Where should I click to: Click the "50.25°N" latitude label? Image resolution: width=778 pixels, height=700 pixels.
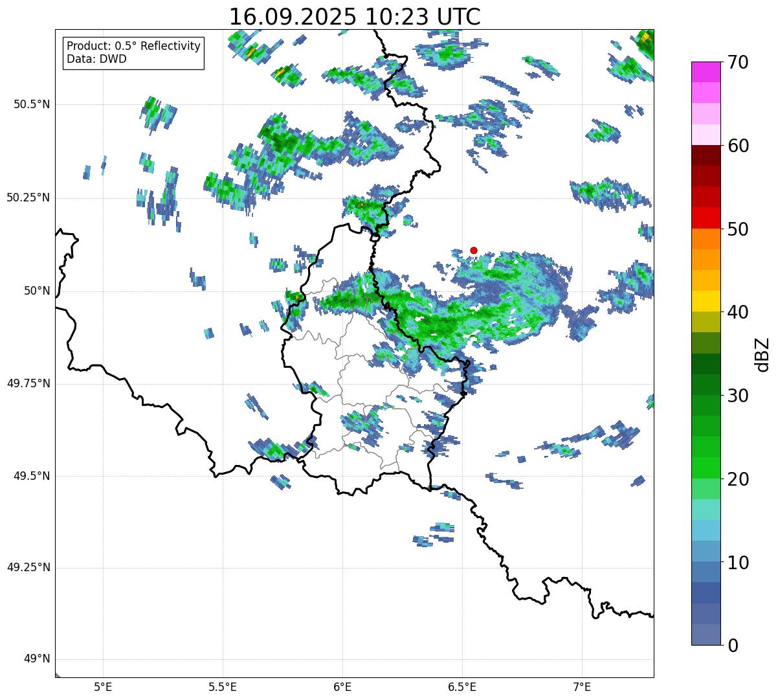pos(28,198)
